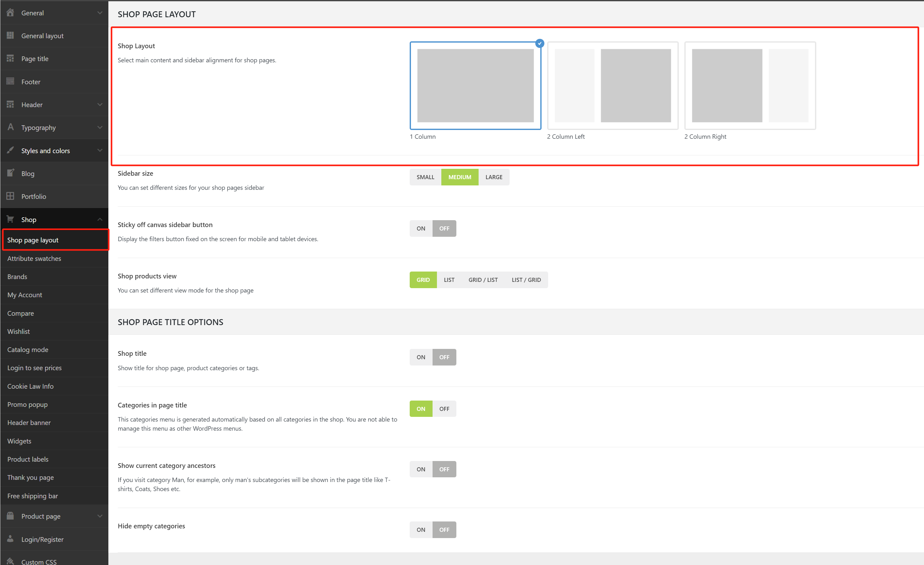Click the Login/Register user icon
This screenshot has height=565, width=924.
10,539
